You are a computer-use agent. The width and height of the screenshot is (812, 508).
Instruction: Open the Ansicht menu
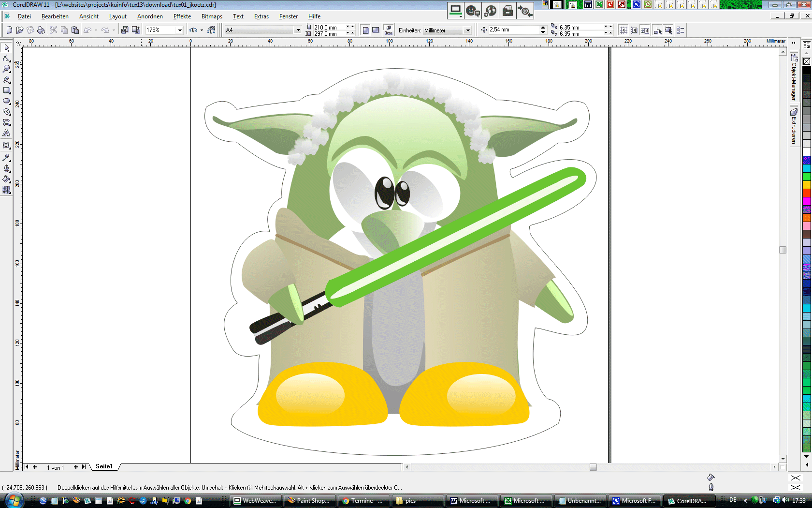tap(89, 16)
